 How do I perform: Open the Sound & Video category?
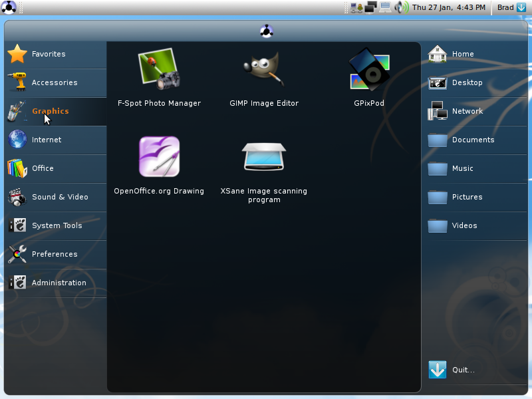[56, 197]
